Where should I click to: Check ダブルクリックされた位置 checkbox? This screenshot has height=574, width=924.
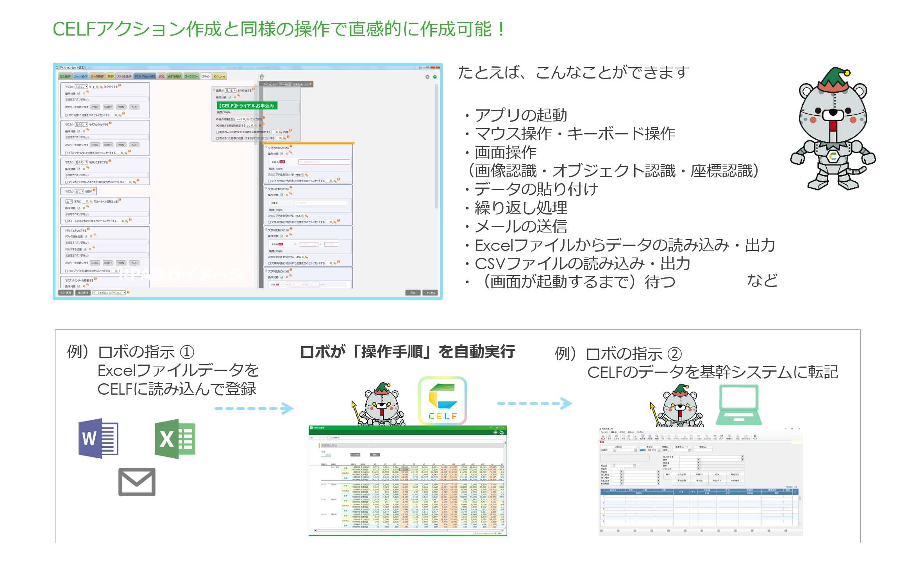66,153
